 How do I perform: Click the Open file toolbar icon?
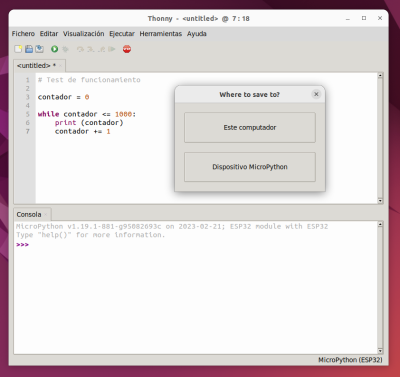point(29,49)
